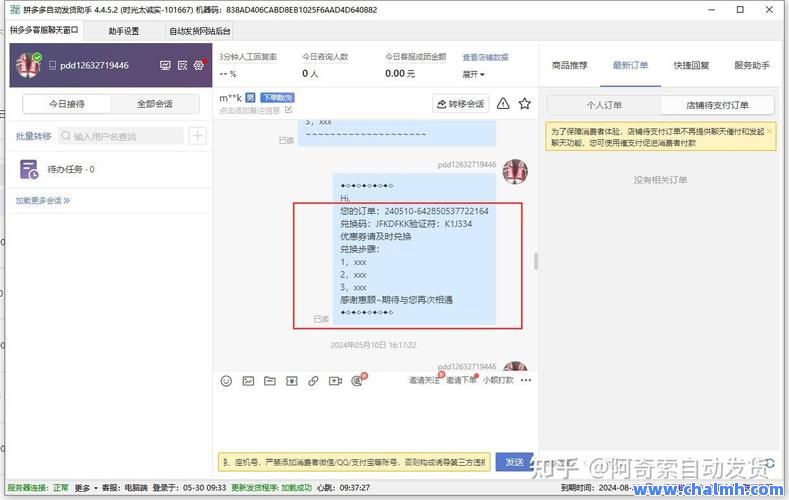Click the 服务器连接: 正常 status text
789x500 pixels.
[38, 487]
